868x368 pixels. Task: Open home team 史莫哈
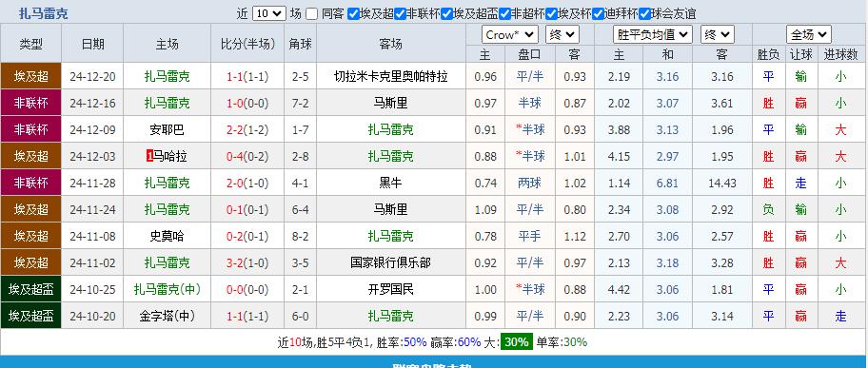tap(168, 236)
